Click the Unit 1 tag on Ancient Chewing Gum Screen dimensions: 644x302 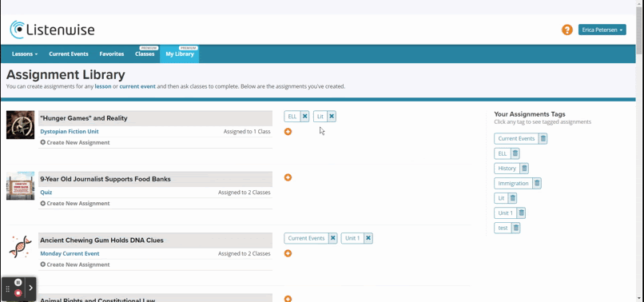click(352, 238)
